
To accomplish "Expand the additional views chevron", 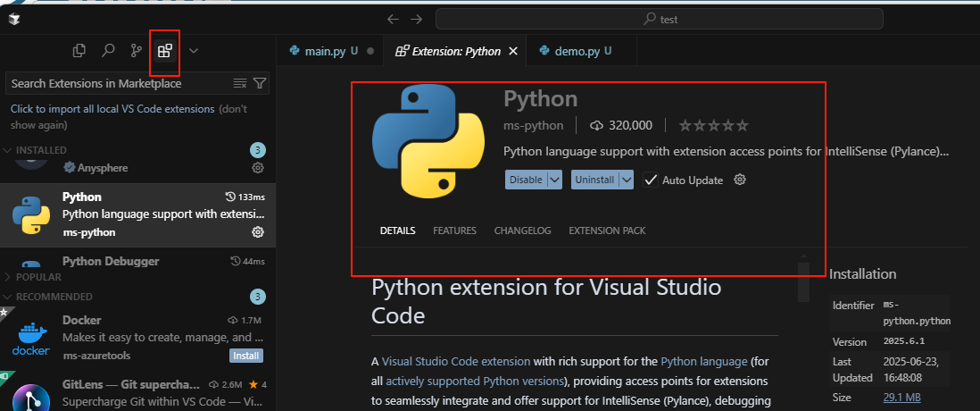I will [194, 51].
